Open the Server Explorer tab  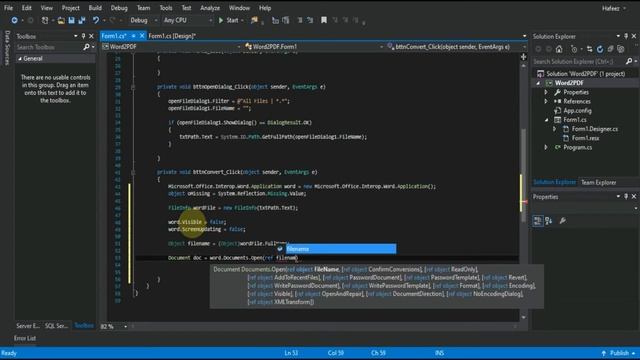(x=28, y=326)
